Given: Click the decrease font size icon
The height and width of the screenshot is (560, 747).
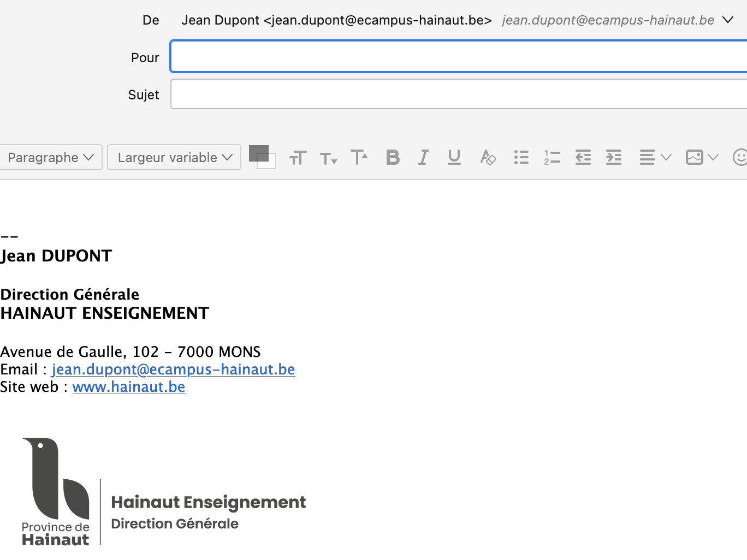Looking at the screenshot, I should tap(328, 159).
